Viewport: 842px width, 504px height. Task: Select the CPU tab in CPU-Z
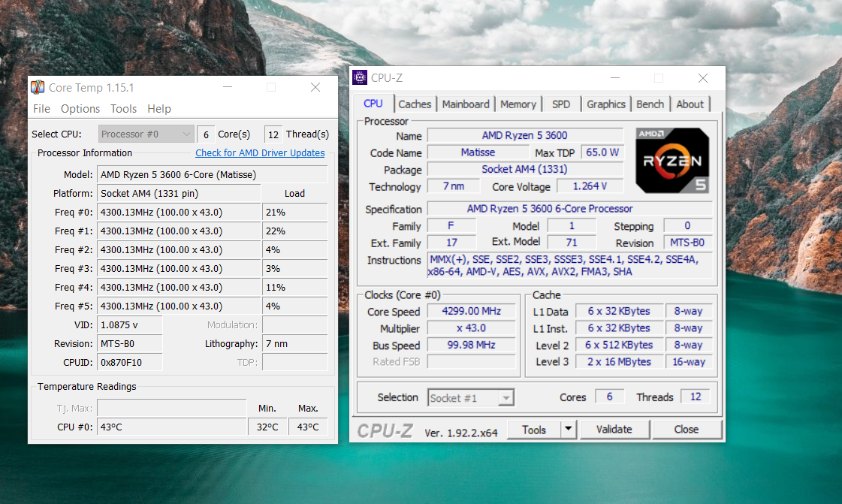(373, 104)
